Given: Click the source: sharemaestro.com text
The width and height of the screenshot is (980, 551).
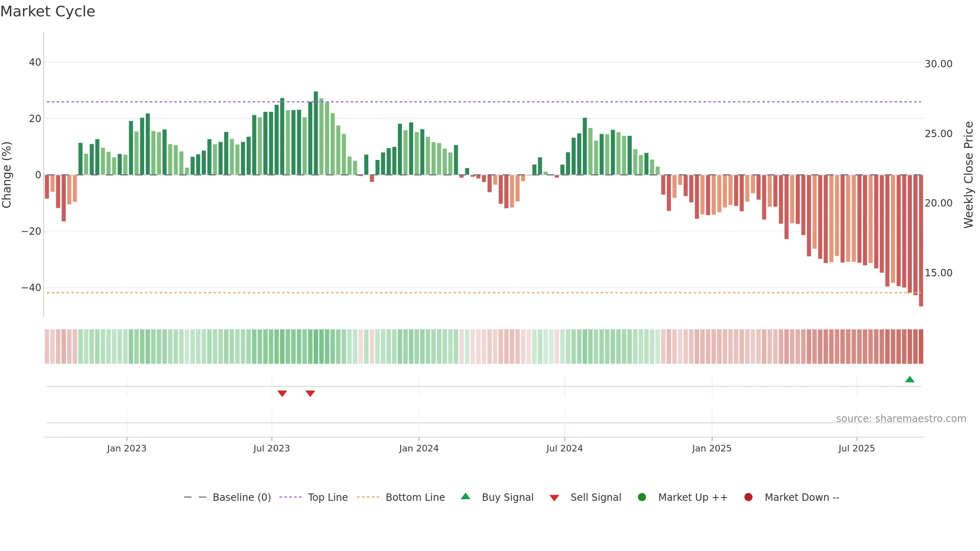Looking at the screenshot, I should 901,418.
